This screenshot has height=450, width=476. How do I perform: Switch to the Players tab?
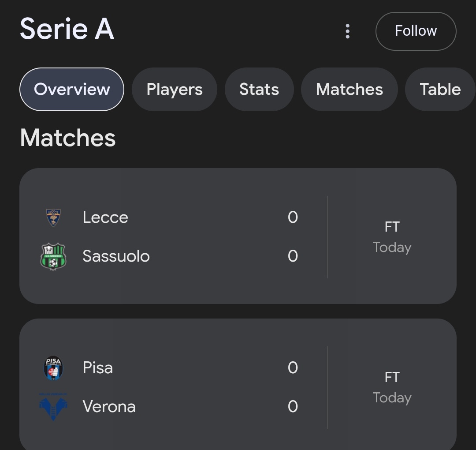point(175,90)
